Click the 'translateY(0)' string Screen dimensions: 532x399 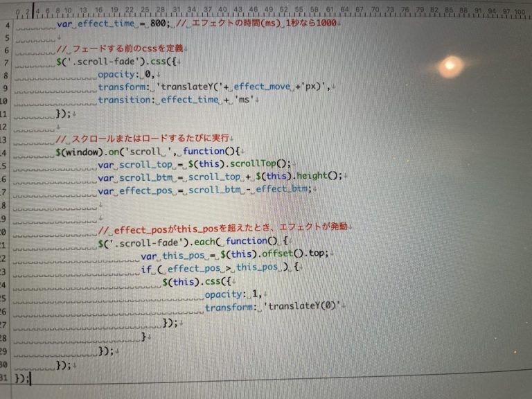click(x=303, y=306)
